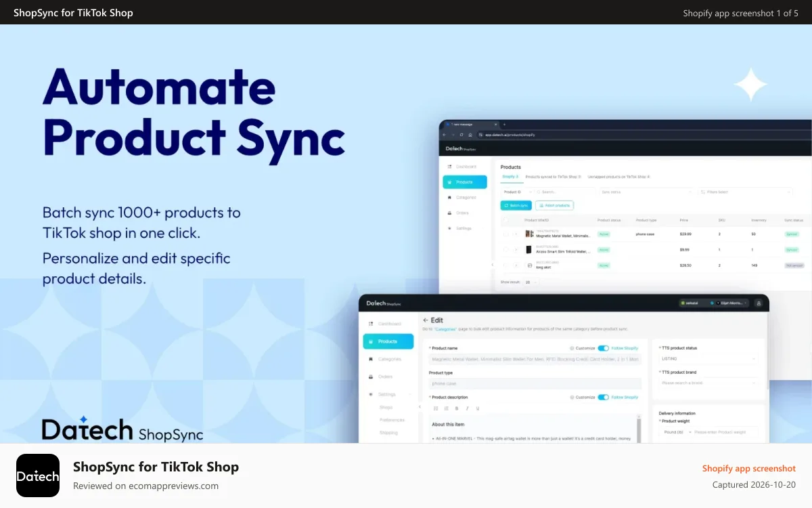This screenshot has width=812, height=508.
Task: Open the Sync status filter dropdown
Action: point(646,192)
